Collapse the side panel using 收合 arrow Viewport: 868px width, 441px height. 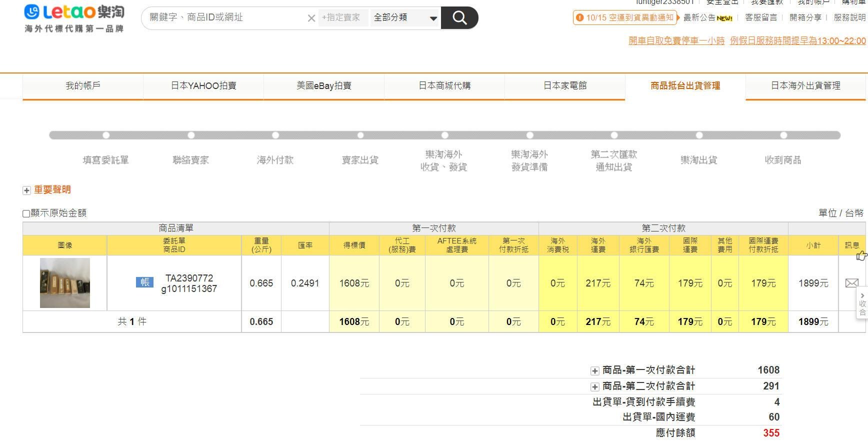tap(862, 303)
